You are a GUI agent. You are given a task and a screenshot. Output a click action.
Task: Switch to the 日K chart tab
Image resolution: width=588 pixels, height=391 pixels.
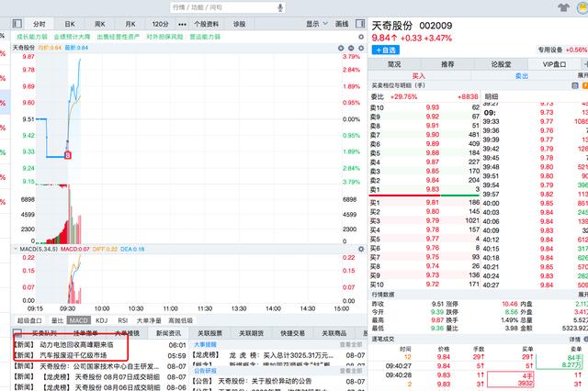[70, 24]
